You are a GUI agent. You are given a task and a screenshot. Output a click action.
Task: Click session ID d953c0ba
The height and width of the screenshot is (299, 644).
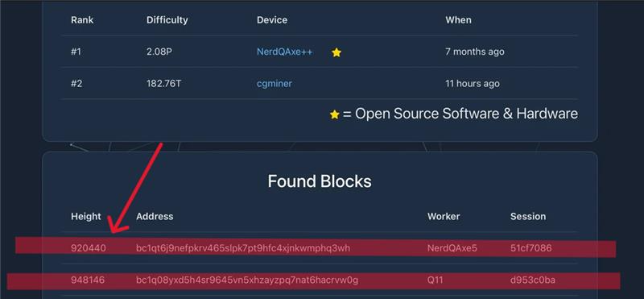coord(533,280)
